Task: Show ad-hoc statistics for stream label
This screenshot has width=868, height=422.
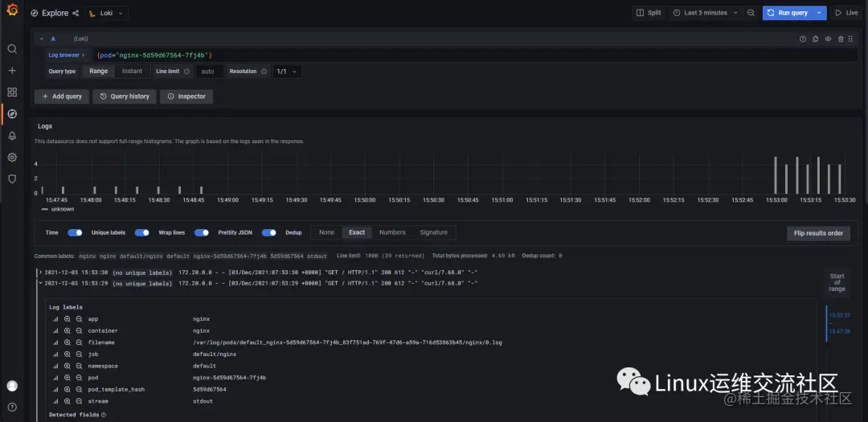Action: (x=55, y=401)
